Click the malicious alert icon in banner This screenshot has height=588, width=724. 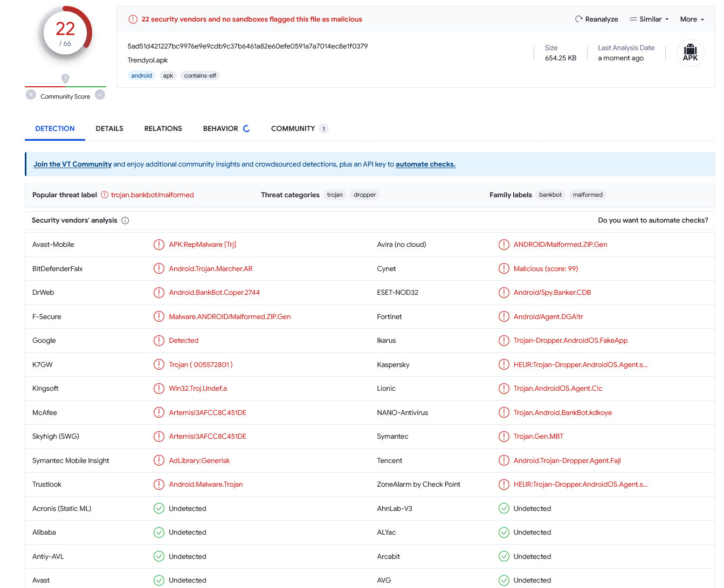[x=133, y=19]
